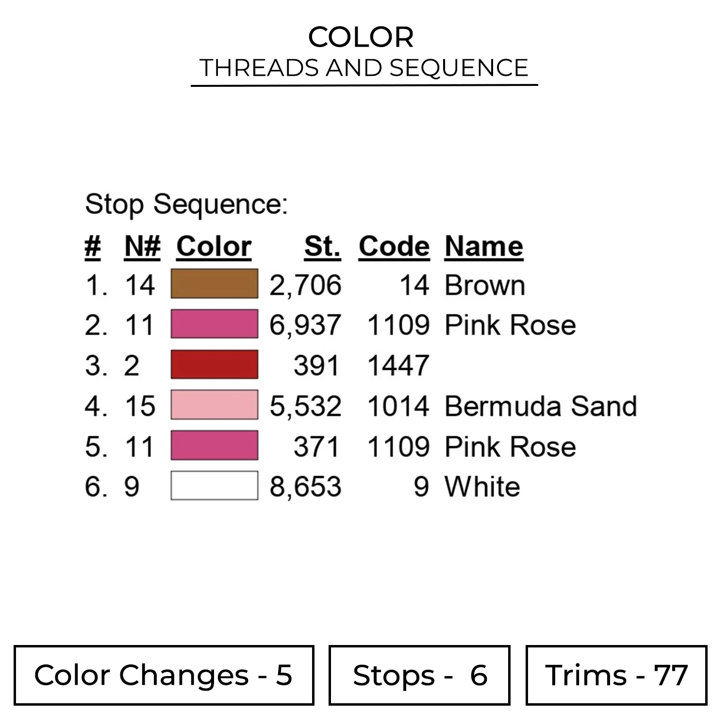This screenshot has height=728, width=728.
Task: Click the 8,653 stitch count for White
Action: tap(305, 487)
